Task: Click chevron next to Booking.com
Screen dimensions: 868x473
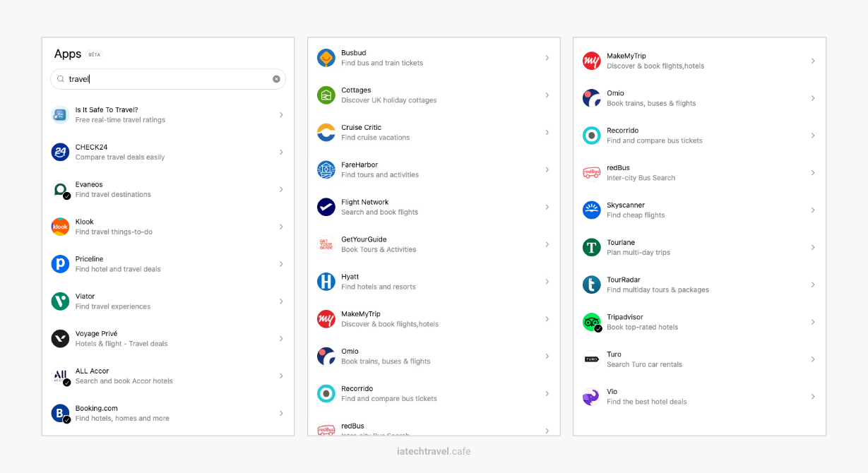Action: [x=281, y=413]
